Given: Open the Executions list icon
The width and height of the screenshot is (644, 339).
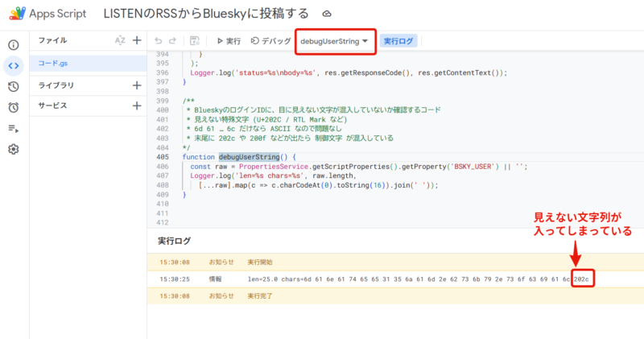Looking at the screenshot, I should pyautogui.click(x=14, y=128).
